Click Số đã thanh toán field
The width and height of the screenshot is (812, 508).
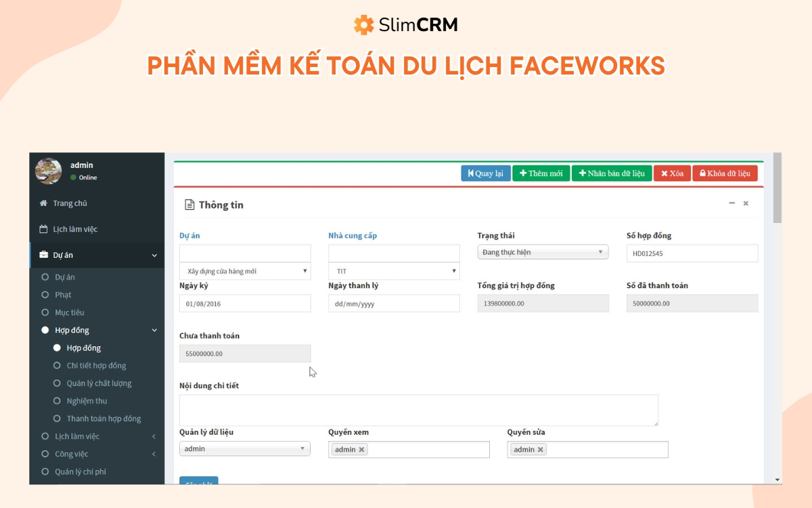[692, 303]
